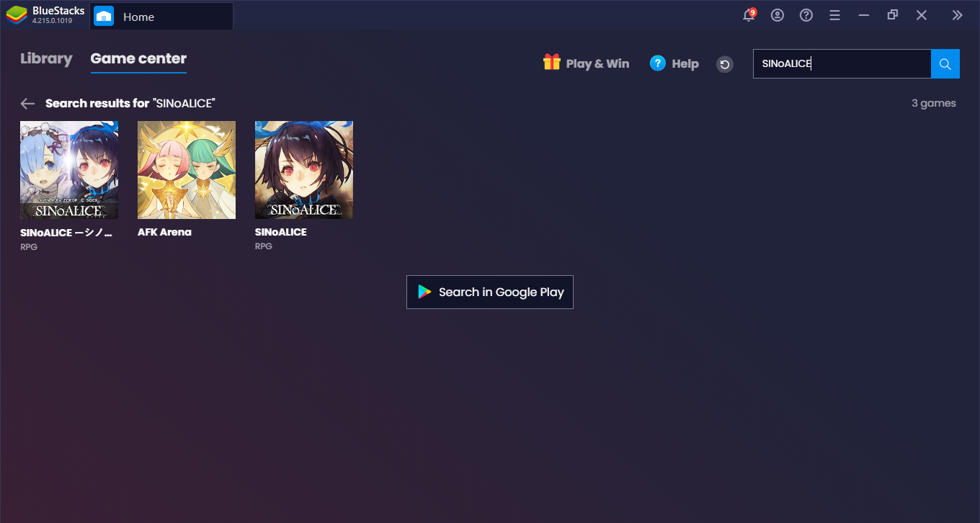This screenshot has width=980, height=523.
Task: Click the 'Search results for' heading text
Action: click(97, 103)
